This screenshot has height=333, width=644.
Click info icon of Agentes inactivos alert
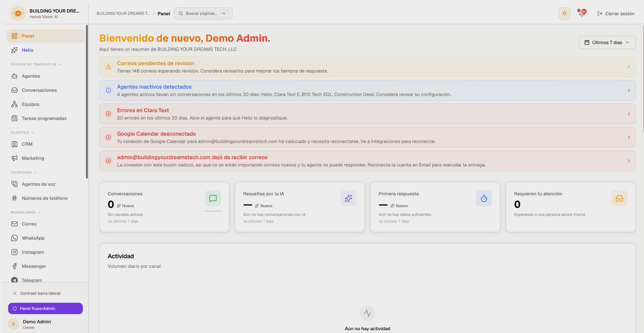(x=108, y=90)
